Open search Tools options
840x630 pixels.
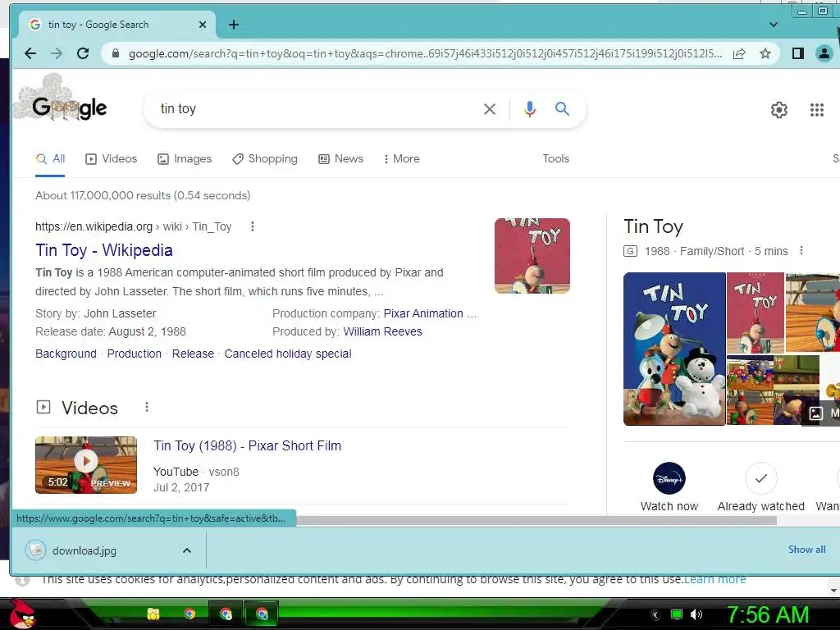555,158
